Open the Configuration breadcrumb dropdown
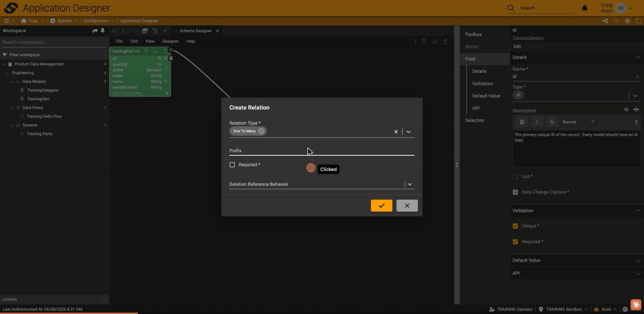Image resolution: width=644 pixels, height=314 pixels. coord(112,21)
